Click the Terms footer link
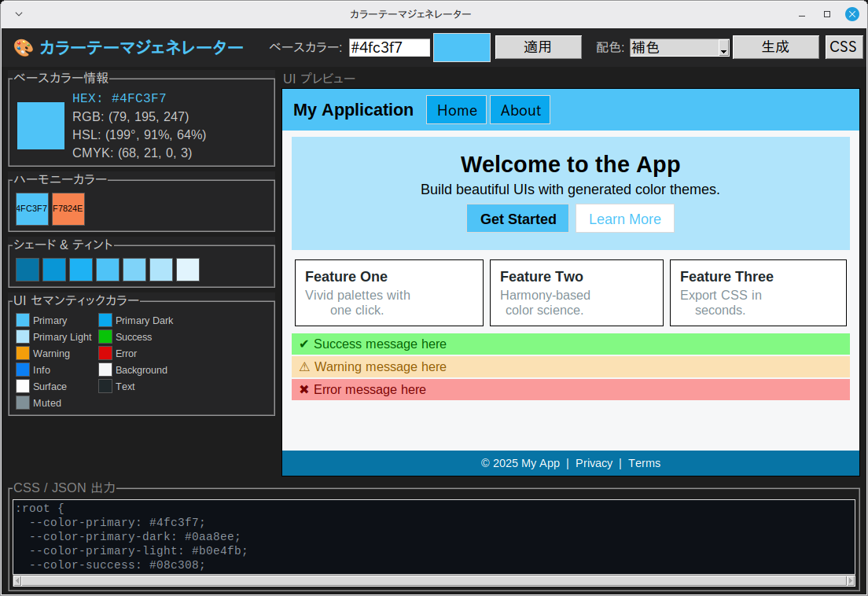Image resolution: width=868 pixels, height=596 pixels. pos(645,463)
